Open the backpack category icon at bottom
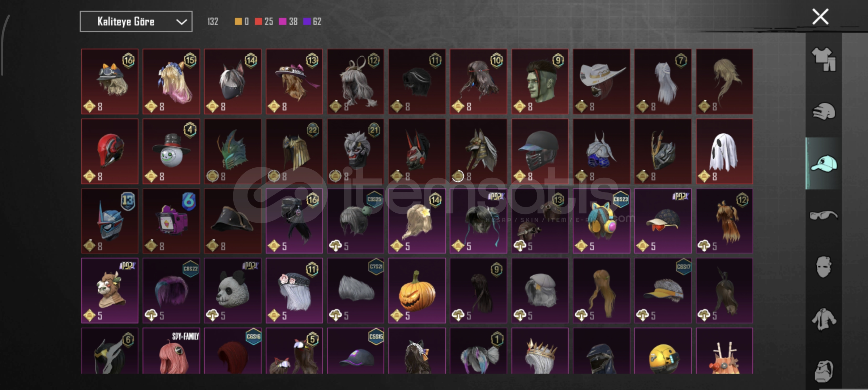 click(824, 370)
